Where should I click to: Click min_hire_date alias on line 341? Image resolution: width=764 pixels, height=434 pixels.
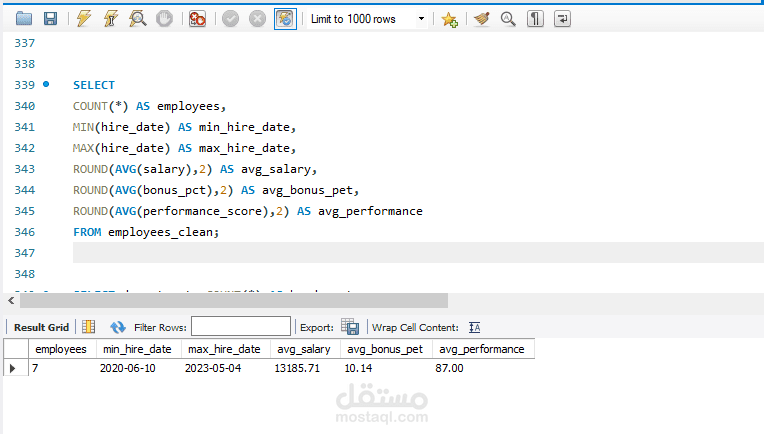coord(245,127)
